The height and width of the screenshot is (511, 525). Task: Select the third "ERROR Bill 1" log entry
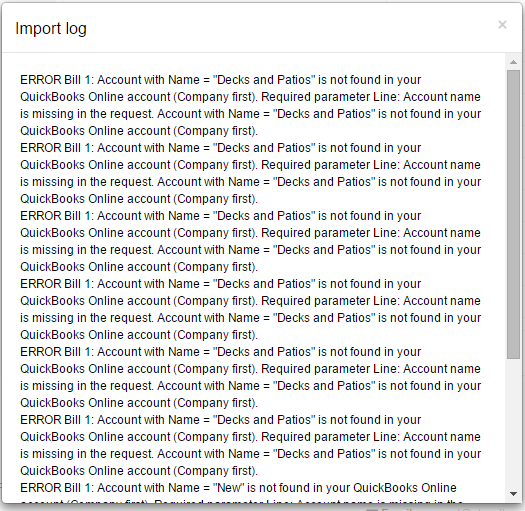250,241
